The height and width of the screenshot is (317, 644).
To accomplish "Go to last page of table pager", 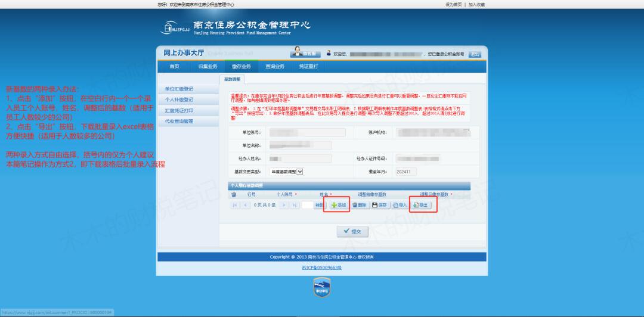I will (x=295, y=205).
